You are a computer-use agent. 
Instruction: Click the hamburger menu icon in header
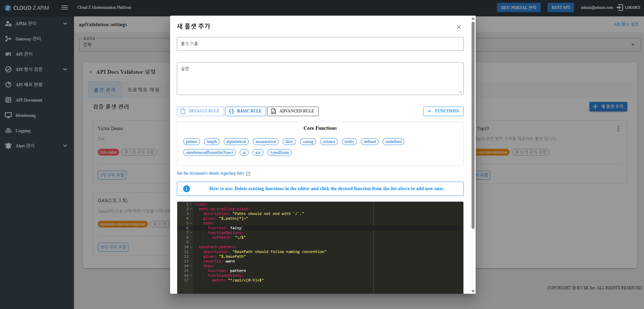tap(65, 7)
